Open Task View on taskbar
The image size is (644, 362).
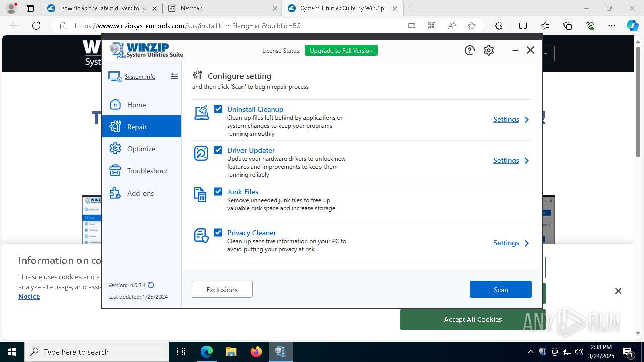click(x=181, y=352)
